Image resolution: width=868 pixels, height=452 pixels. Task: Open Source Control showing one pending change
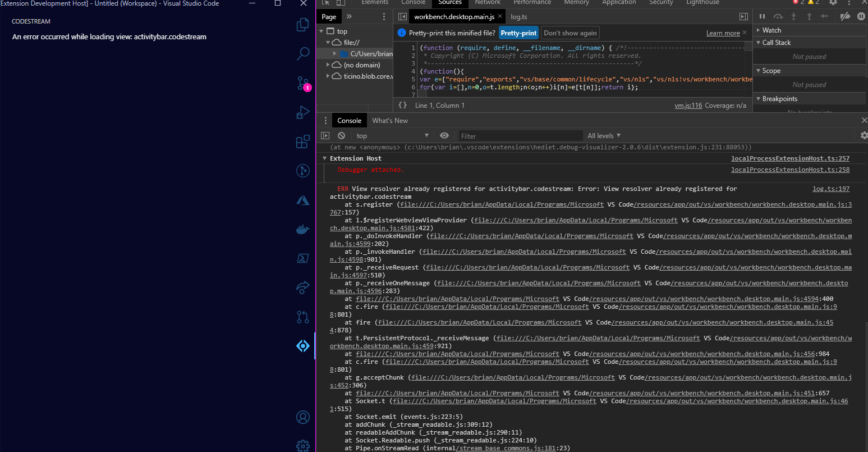tap(302, 83)
